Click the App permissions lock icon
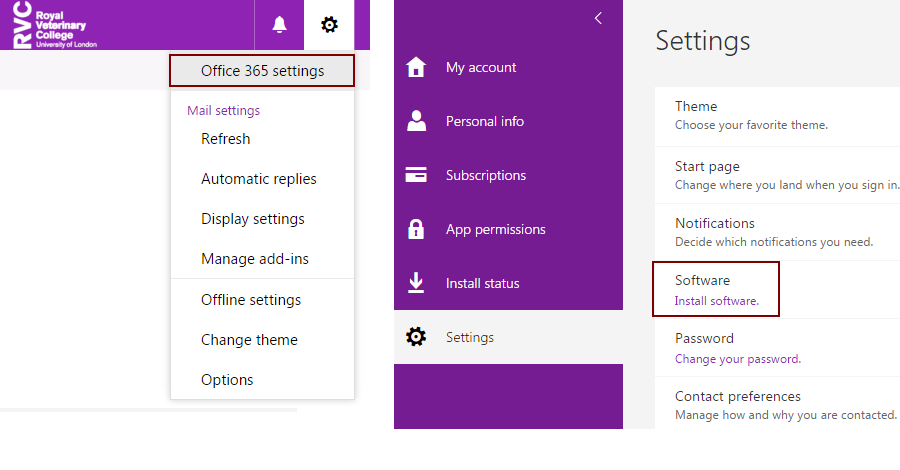The image size is (900, 470). 416,229
